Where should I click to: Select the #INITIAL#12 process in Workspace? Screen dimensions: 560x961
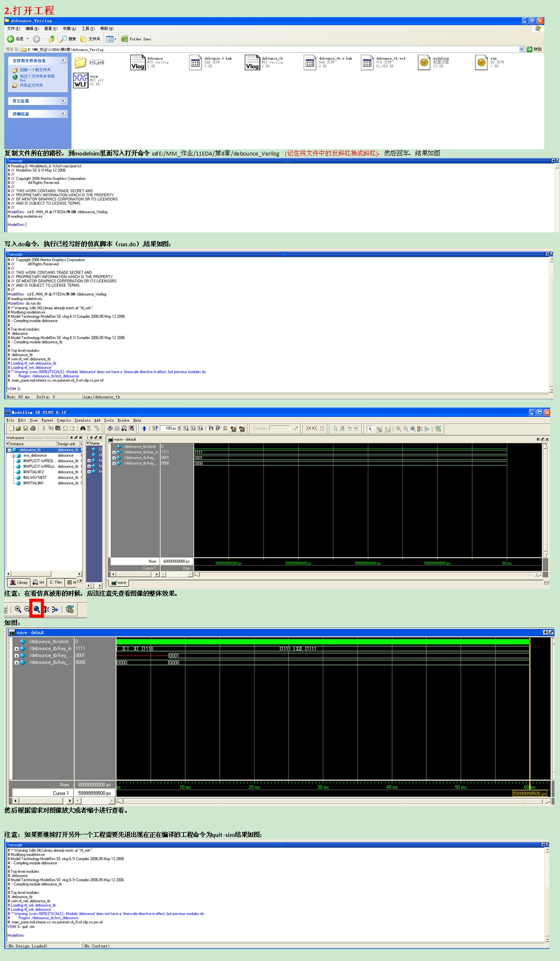[x=34, y=472]
